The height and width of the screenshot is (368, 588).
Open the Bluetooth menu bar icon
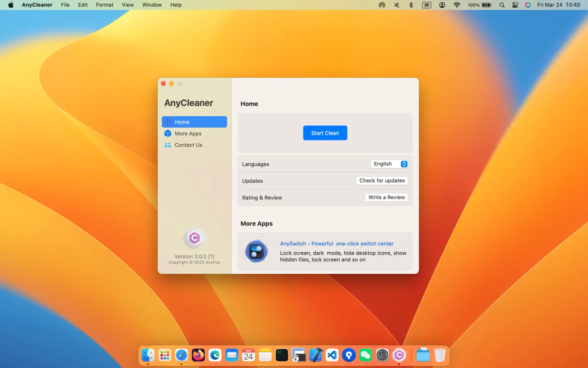pos(411,5)
